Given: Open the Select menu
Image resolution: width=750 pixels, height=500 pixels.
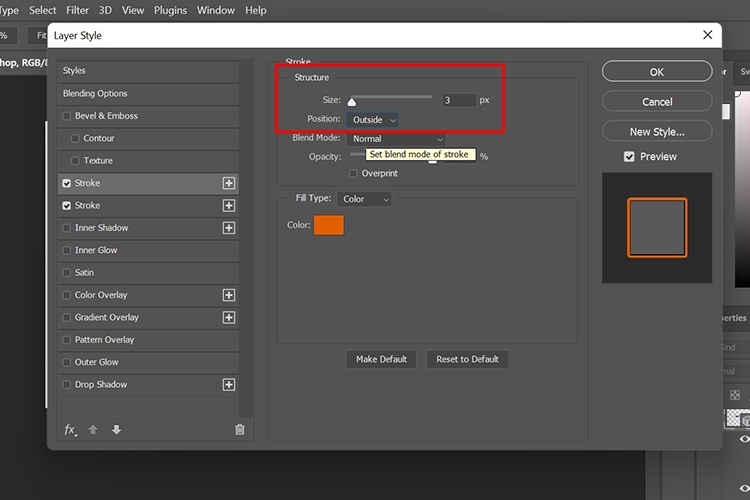Looking at the screenshot, I should (43, 10).
